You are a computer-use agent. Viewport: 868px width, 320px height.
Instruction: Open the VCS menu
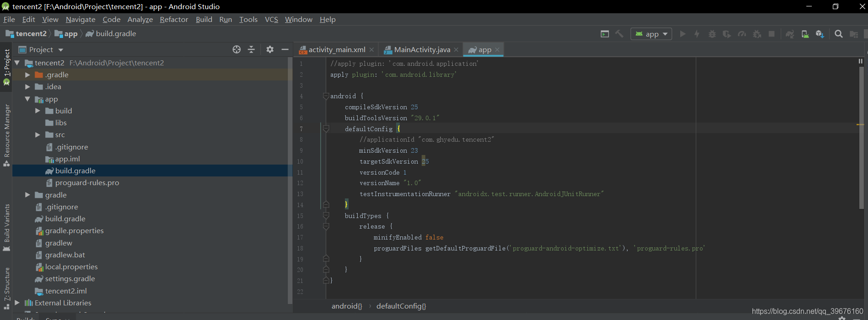coord(271,19)
